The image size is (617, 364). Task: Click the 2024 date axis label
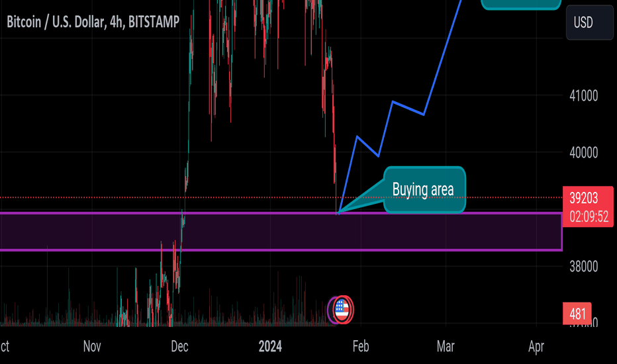270,346
